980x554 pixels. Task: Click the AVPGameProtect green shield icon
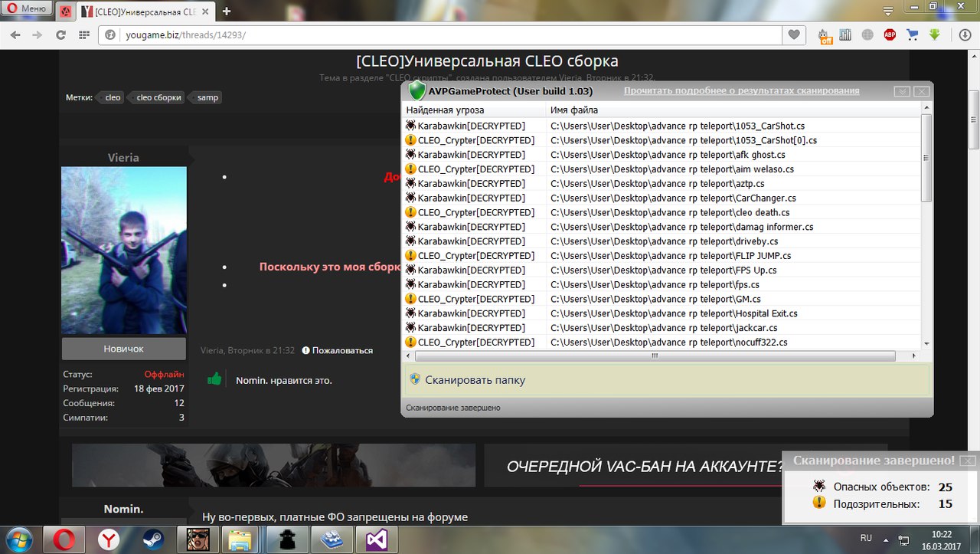(416, 91)
